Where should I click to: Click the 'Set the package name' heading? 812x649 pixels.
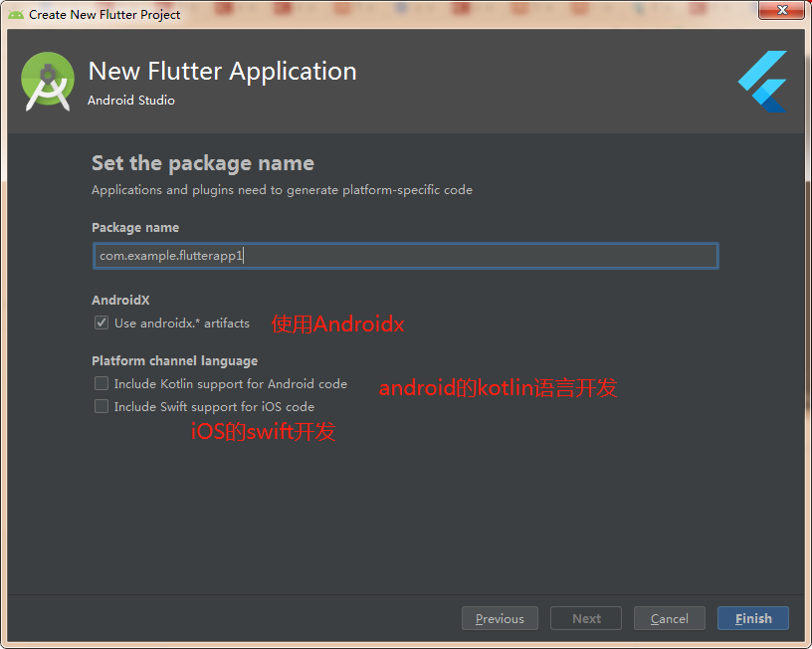203,163
